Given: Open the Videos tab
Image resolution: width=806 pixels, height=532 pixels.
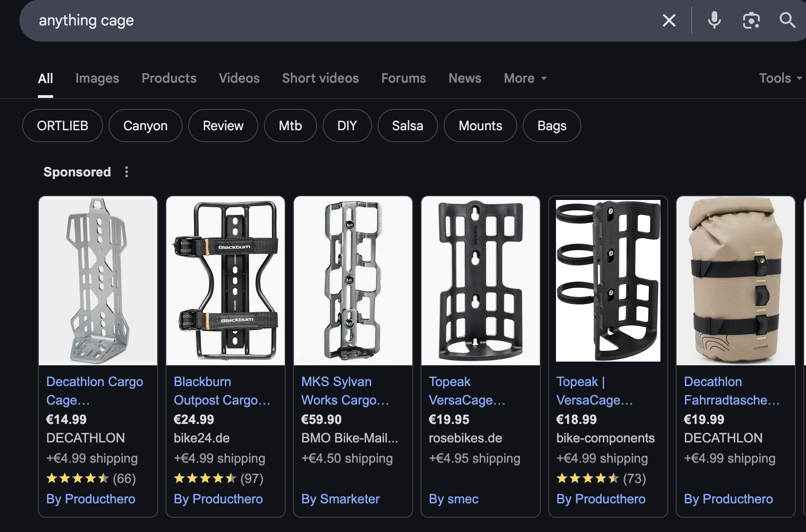Looking at the screenshot, I should (x=239, y=78).
